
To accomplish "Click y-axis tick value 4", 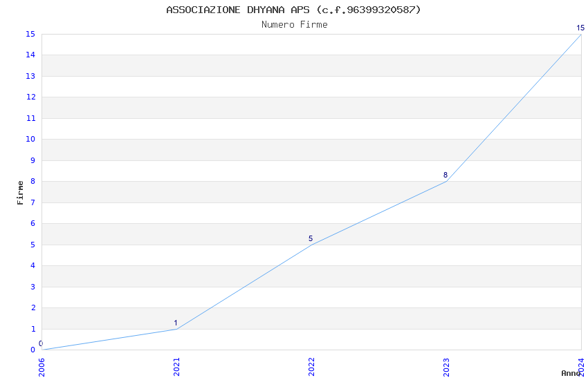I will pos(33,265).
